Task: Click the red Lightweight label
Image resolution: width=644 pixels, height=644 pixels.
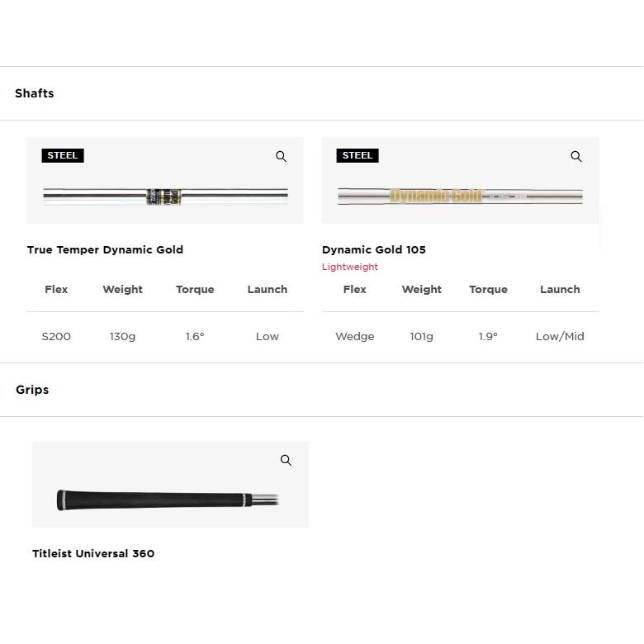Action: click(x=350, y=267)
